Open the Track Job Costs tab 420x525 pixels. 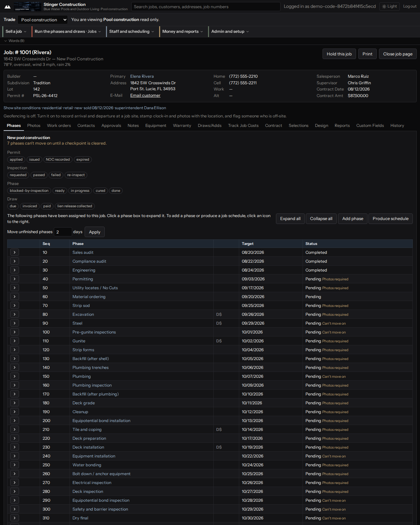[x=243, y=126]
